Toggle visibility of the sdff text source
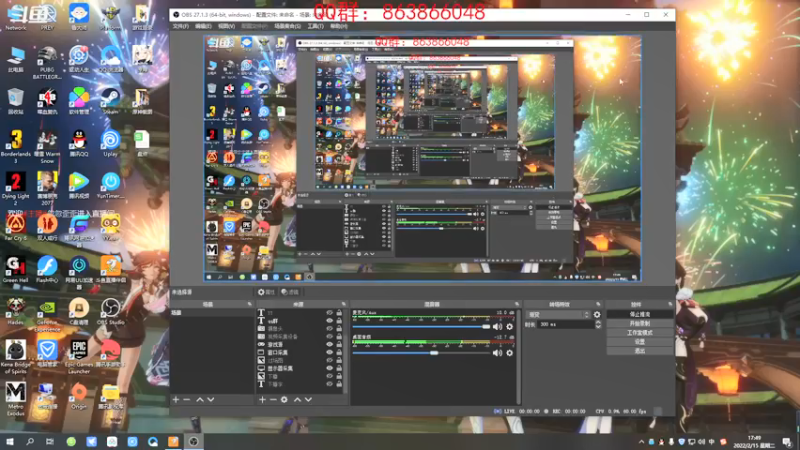Screen dimensions: 800x450 pyautogui.click(x=330, y=321)
